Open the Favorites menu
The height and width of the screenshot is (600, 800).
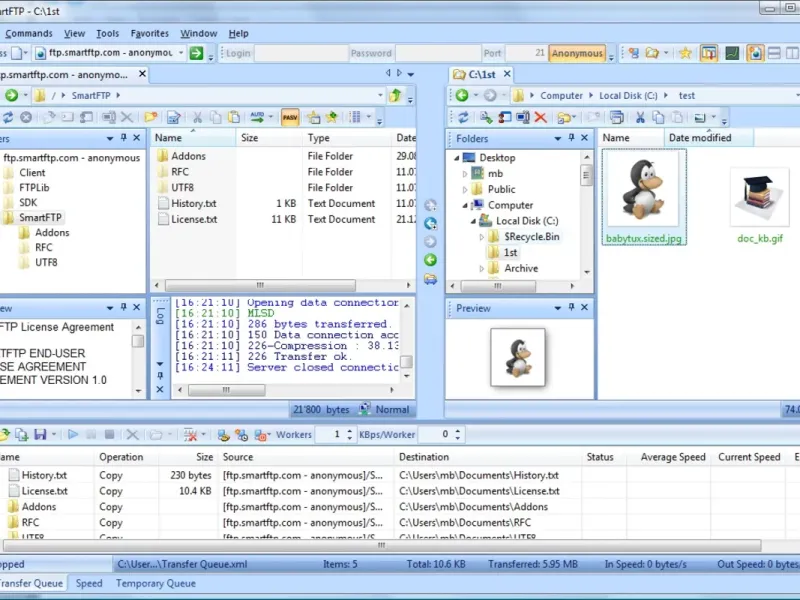pos(149,34)
